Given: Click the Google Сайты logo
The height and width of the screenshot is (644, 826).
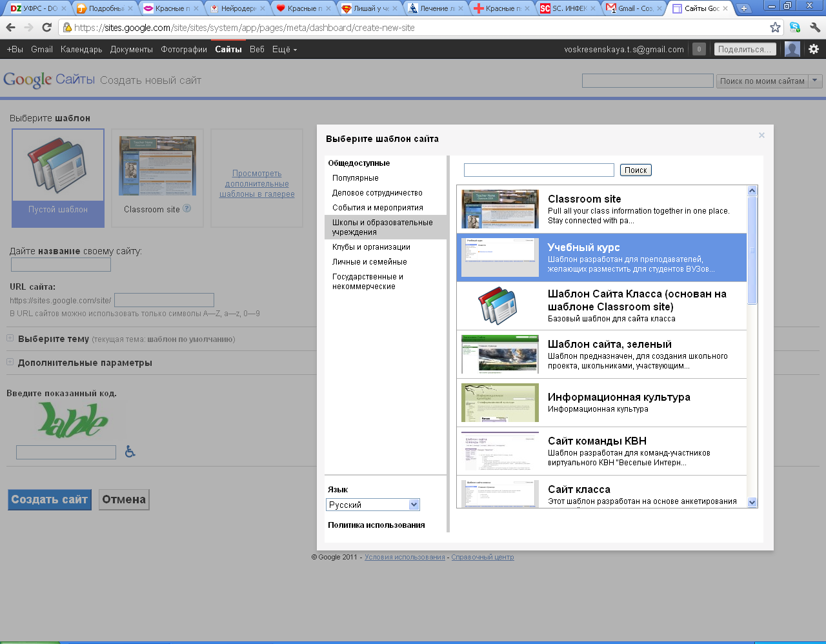Looking at the screenshot, I should (x=49, y=80).
